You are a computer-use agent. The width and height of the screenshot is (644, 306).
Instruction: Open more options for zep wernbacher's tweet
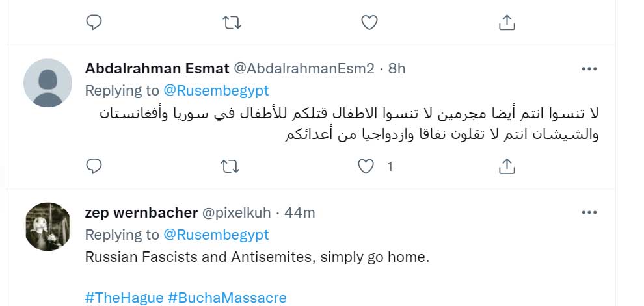tap(589, 212)
